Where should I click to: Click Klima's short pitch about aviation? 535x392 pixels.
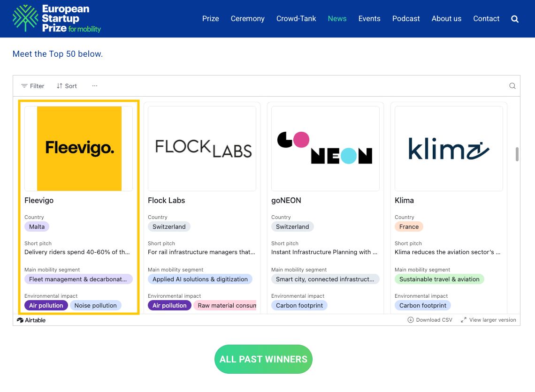[447, 252]
